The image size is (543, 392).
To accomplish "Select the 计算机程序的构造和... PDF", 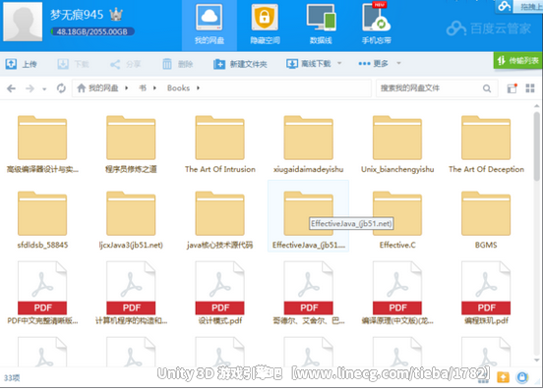I will coord(131,293).
